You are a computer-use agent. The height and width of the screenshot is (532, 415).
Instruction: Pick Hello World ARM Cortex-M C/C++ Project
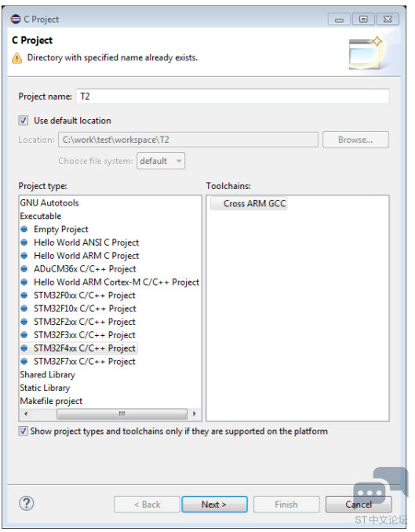pyautogui.click(x=116, y=282)
